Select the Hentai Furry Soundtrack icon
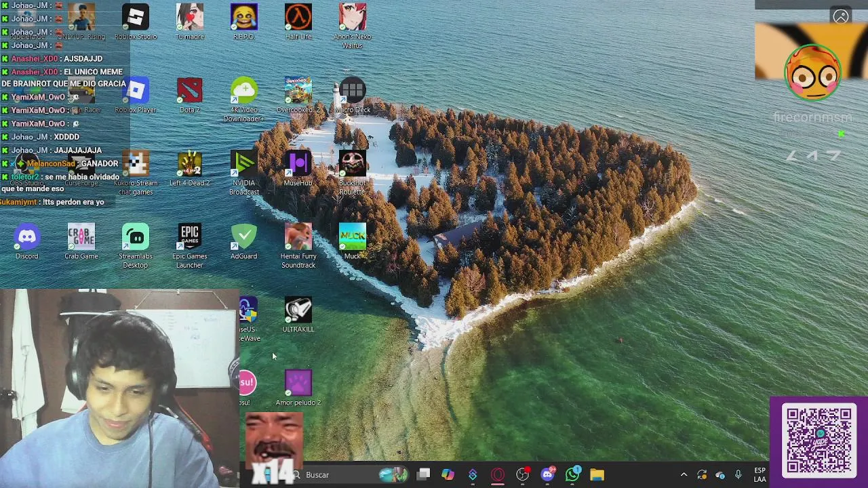 298,246
